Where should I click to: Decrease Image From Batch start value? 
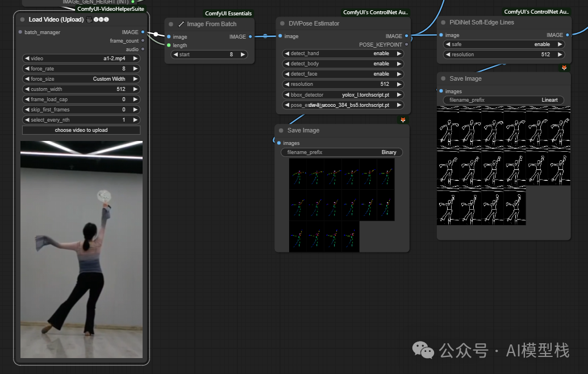coord(176,55)
